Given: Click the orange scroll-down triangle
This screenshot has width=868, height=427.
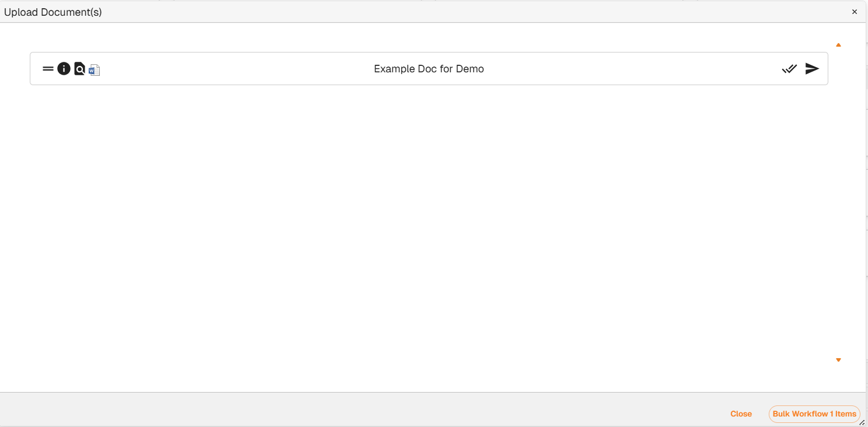Looking at the screenshot, I should click(x=838, y=360).
